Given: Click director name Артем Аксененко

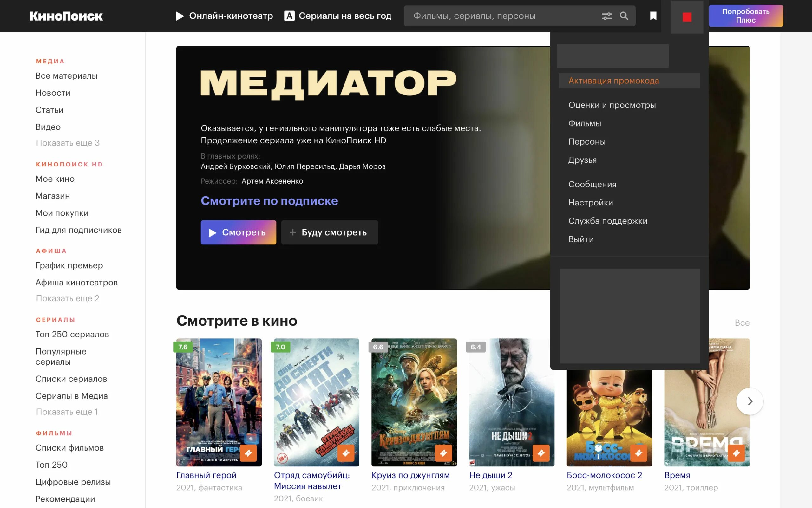Looking at the screenshot, I should click(272, 181).
